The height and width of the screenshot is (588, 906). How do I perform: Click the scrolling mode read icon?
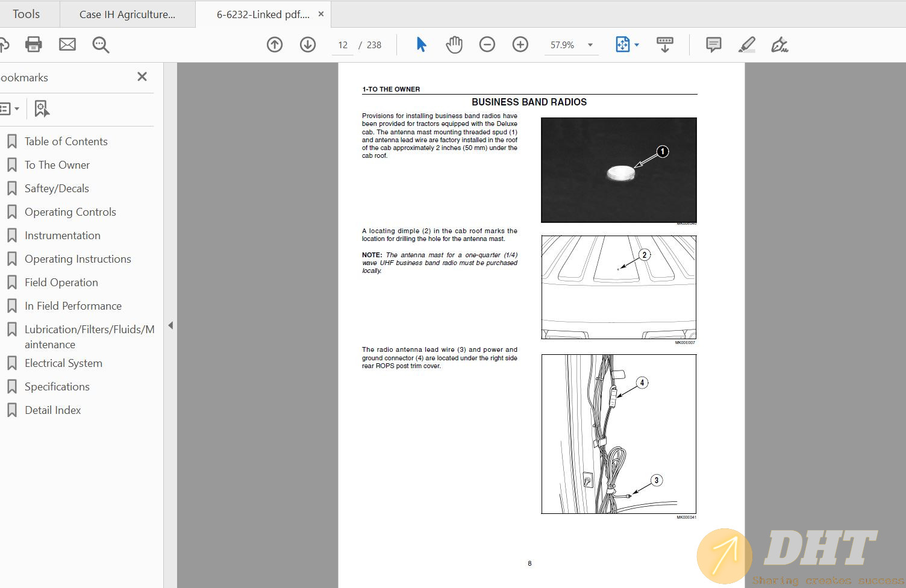[x=665, y=45]
